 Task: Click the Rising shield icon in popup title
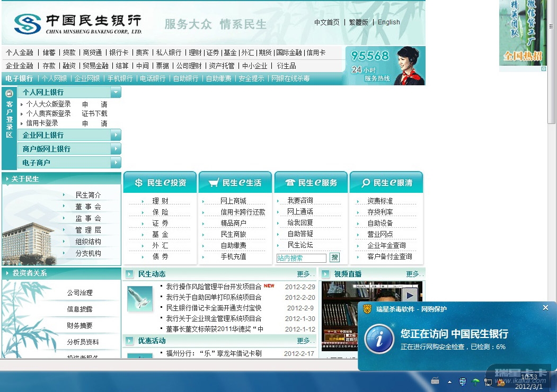(x=367, y=309)
